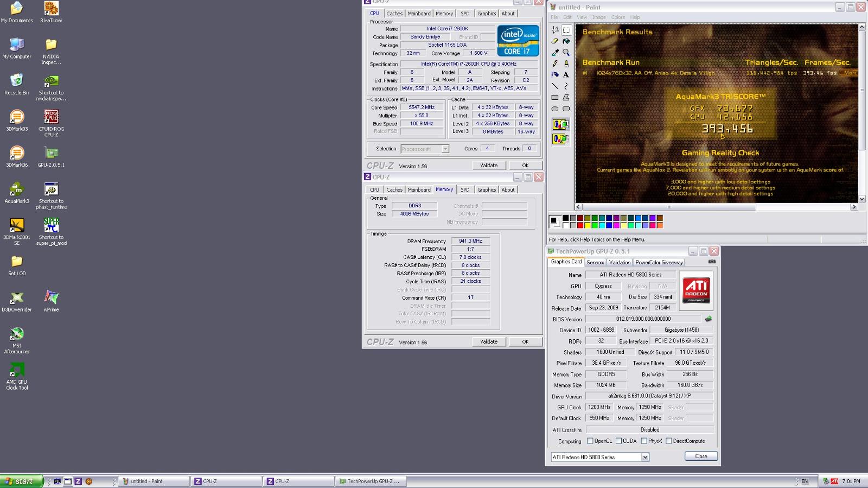This screenshot has height=488, width=868.
Task: Click the ATI tray icon in system tray
Action: [x=834, y=481]
